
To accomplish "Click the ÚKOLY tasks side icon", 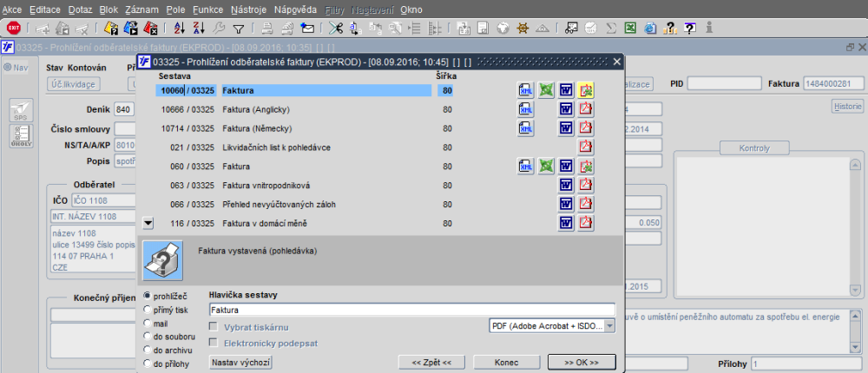I will click(21, 136).
